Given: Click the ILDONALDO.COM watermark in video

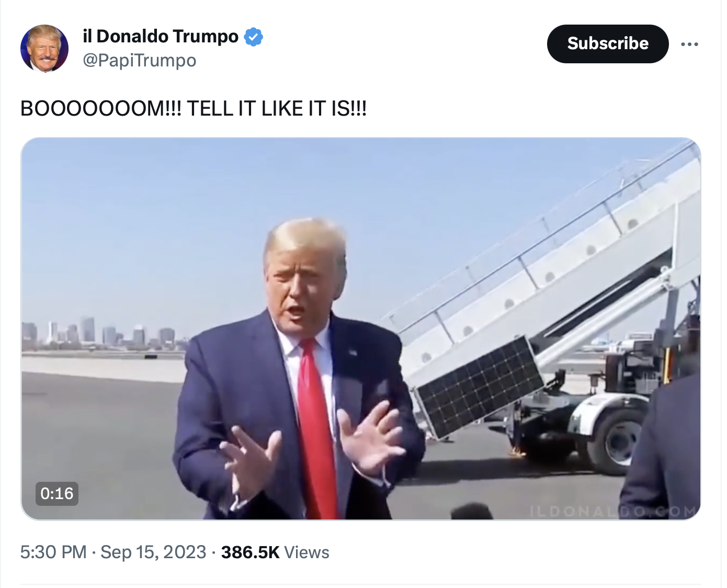Looking at the screenshot, I should click(x=613, y=511).
